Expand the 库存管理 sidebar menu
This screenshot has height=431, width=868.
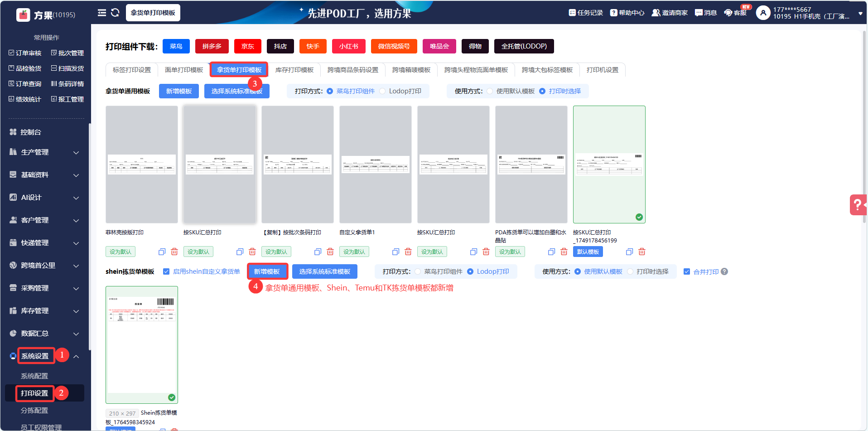44,311
